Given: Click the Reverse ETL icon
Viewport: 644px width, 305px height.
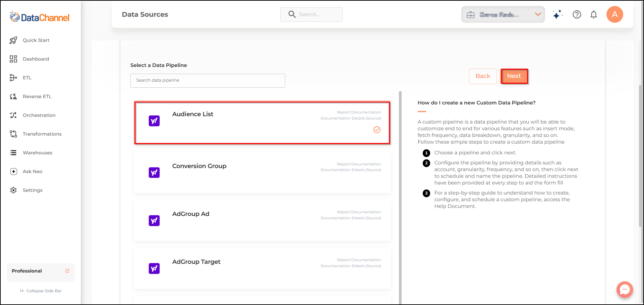Looking at the screenshot, I should coord(13,96).
